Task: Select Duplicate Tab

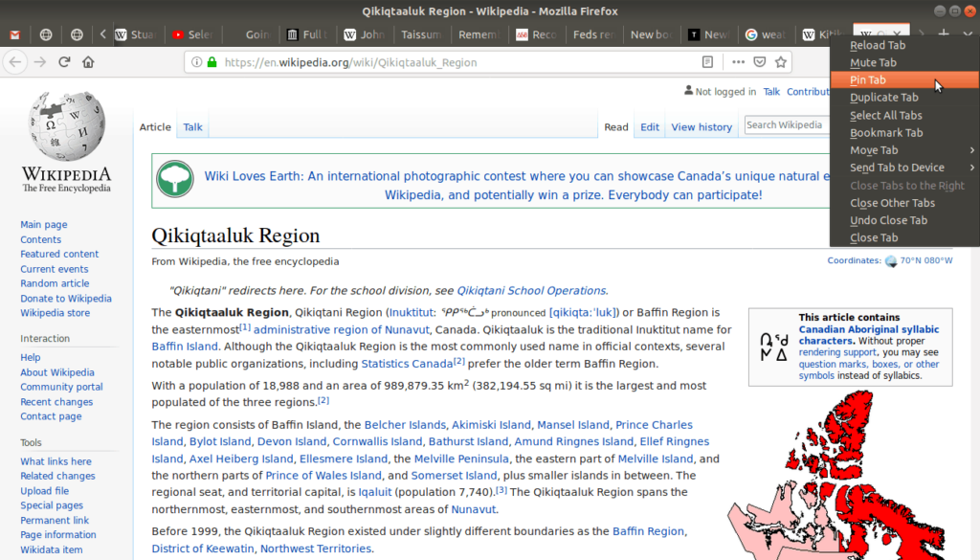Action: 903,98
